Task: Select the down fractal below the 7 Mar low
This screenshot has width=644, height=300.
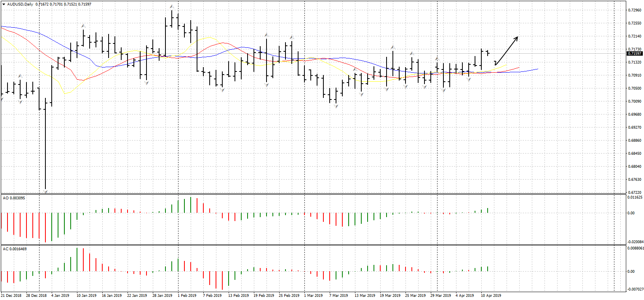Action: pyautogui.click(x=336, y=106)
